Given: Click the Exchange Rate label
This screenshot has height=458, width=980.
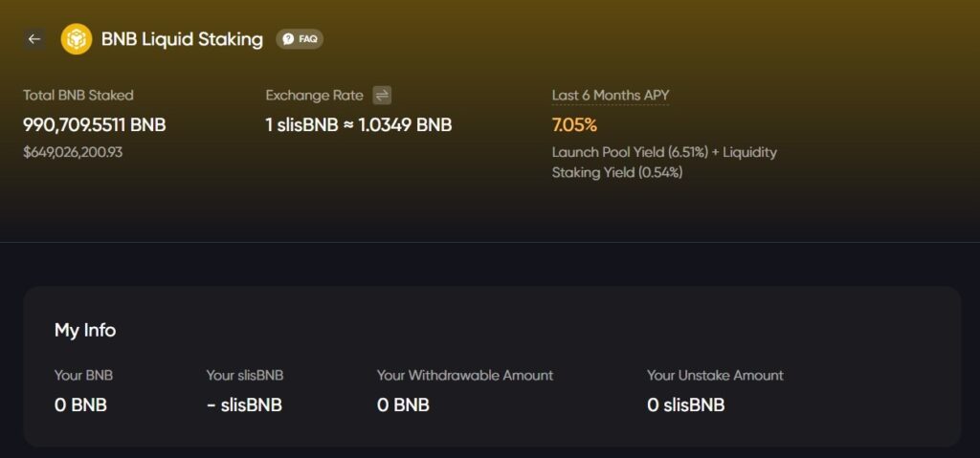Looking at the screenshot, I should [314, 96].
